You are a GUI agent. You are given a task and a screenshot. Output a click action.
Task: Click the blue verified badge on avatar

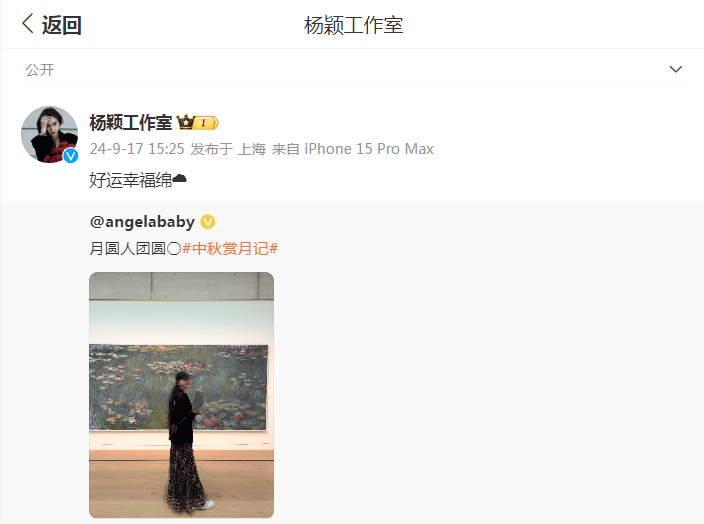point(70,156)
